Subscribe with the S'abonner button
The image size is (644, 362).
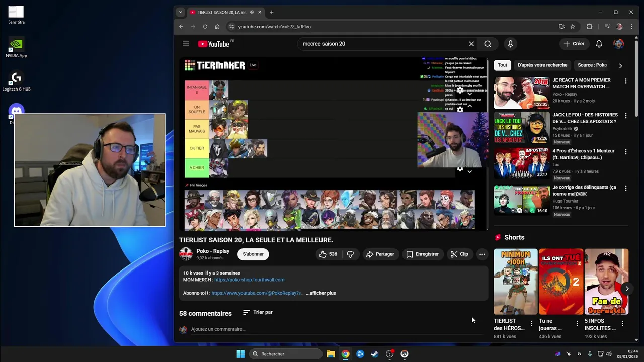pyautogui.click(x=253, y=254)
